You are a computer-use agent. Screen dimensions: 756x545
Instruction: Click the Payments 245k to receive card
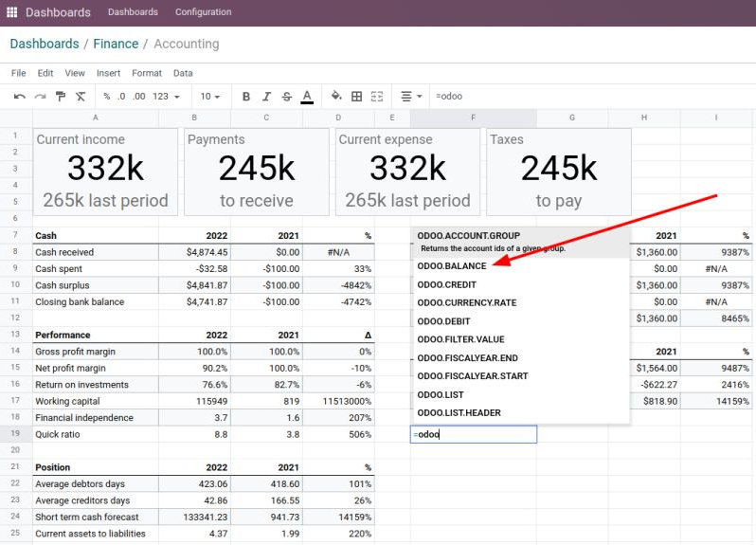point(257,172)
